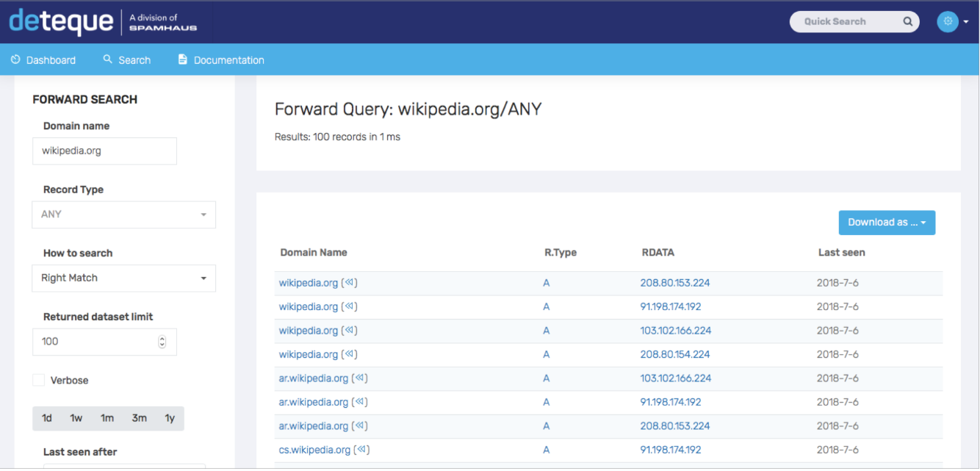The width and height of the screenshot is (980, 471).
Task: Click the 'Forward Query: wikipedia.org/ANY' heading
Action: tap(408, 109)
